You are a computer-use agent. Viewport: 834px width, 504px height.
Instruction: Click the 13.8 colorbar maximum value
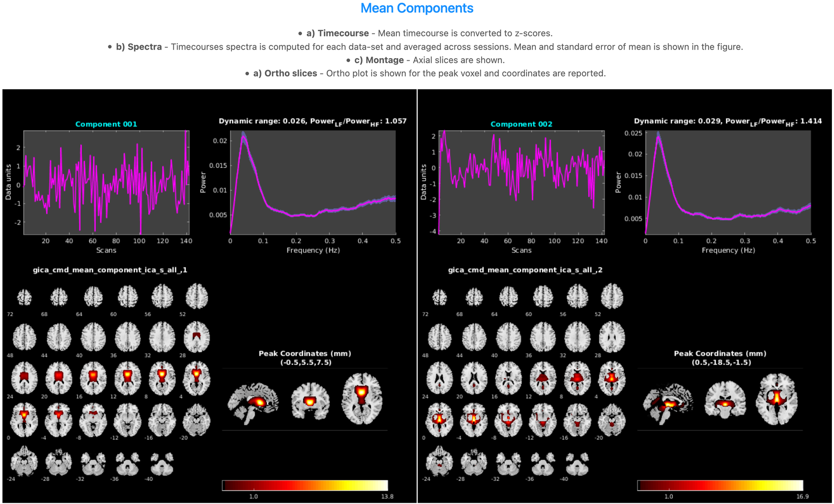387,496
